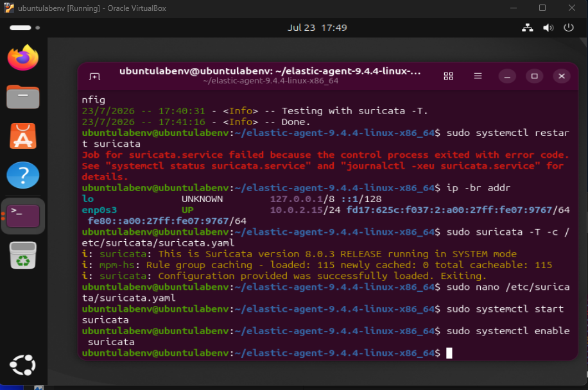Click the fe80::a00:27ff:fe07:9767/64 address
This screenshot has height=390, width=588.
tap(167, 221)
